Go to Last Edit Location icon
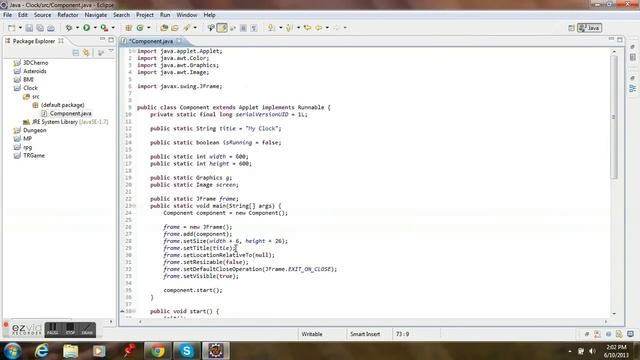Screen dimensions: 640x360 pyautogui.click(x=307, y=28)
